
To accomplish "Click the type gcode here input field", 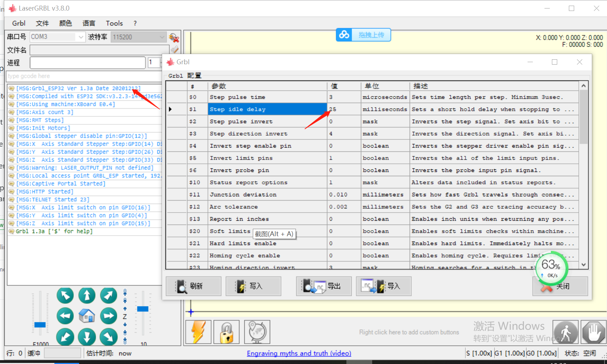I will click(84, 76).
